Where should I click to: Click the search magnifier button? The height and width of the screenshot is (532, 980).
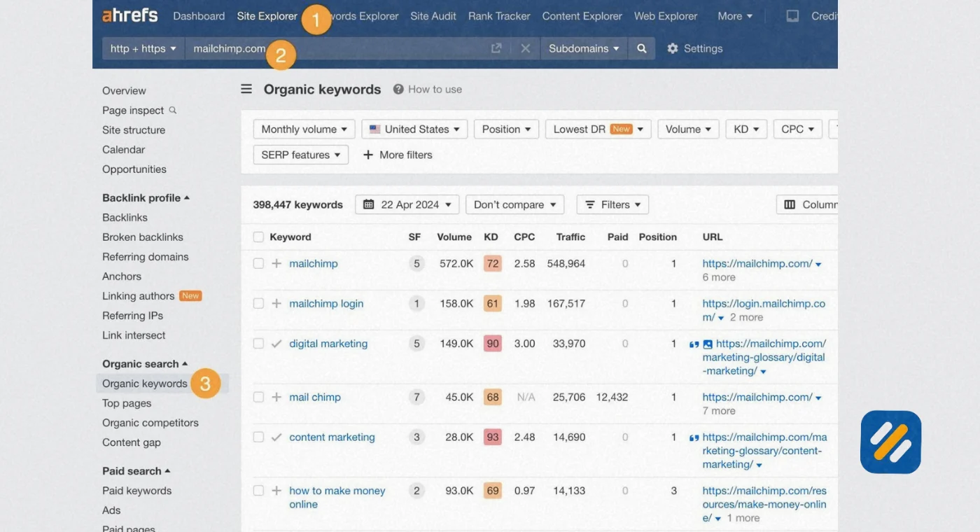click(x=641, y=48)
